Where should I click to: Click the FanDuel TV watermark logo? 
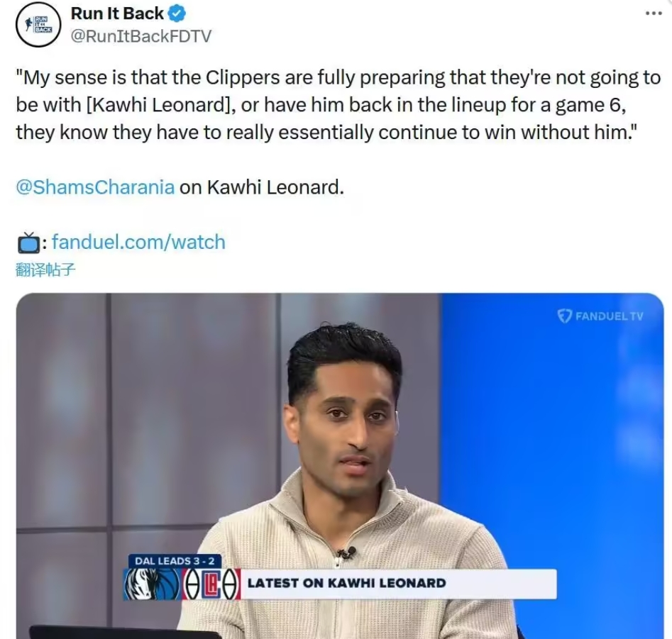[x=600, y=316]
